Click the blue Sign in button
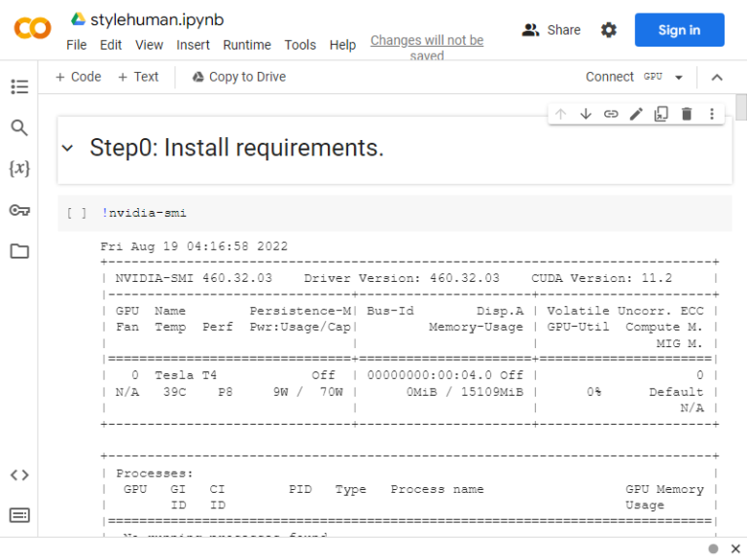 coord(679,30)
